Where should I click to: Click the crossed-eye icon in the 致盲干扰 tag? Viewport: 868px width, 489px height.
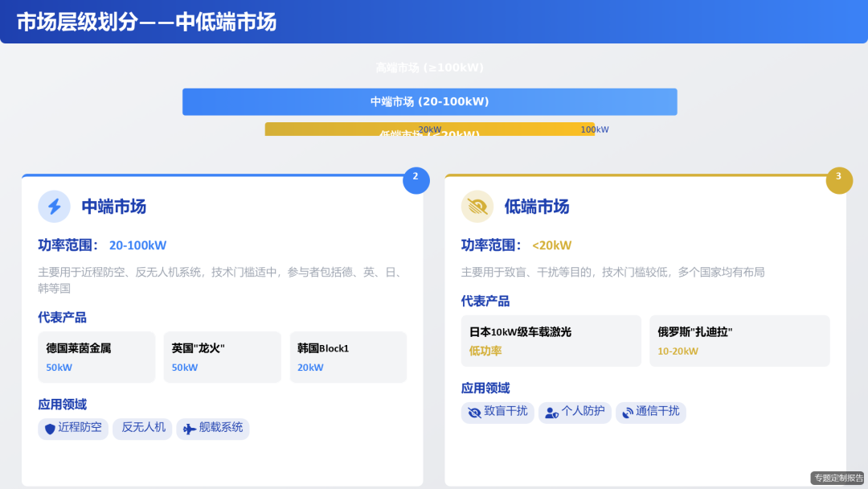pos(473,412)
